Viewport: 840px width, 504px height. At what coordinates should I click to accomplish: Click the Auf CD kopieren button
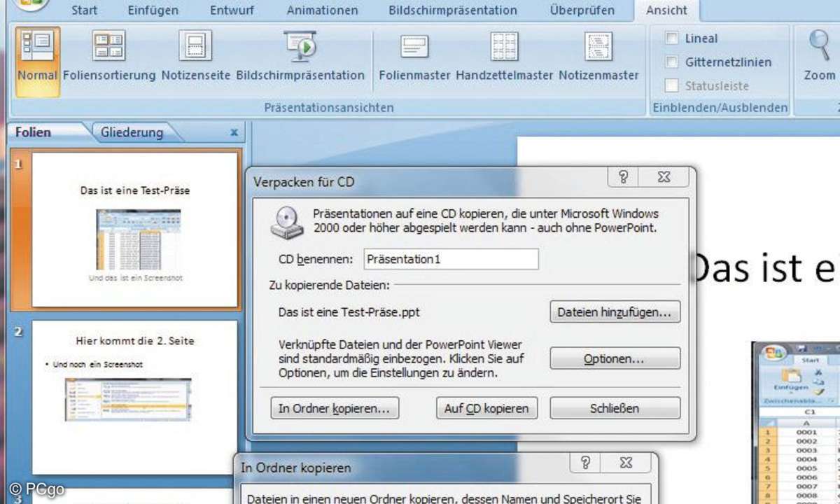(x=486, y=408)
